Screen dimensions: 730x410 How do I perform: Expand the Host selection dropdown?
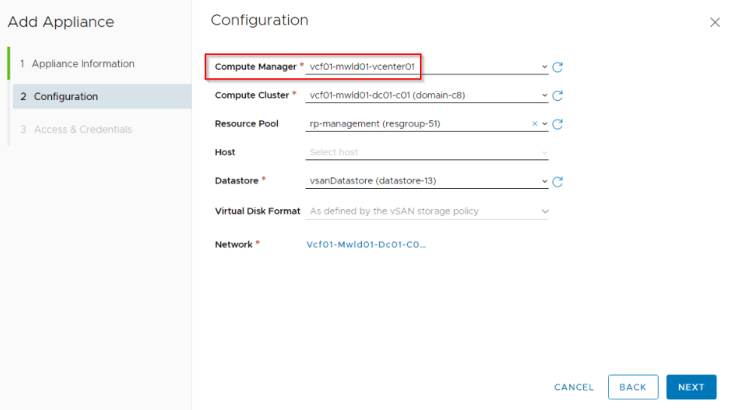[x=544, y=153]
